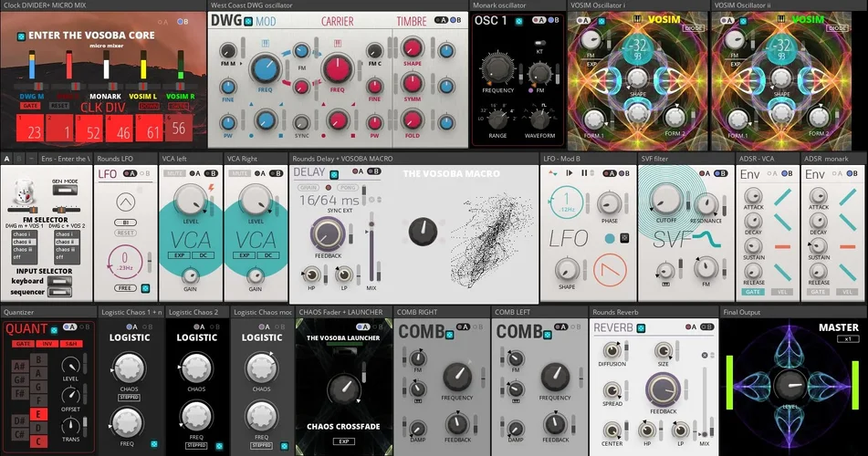Click the VOSOBA MACRO black knob
Image resolution: width=868 pixels, height=456 pixels.
point(423,232)
